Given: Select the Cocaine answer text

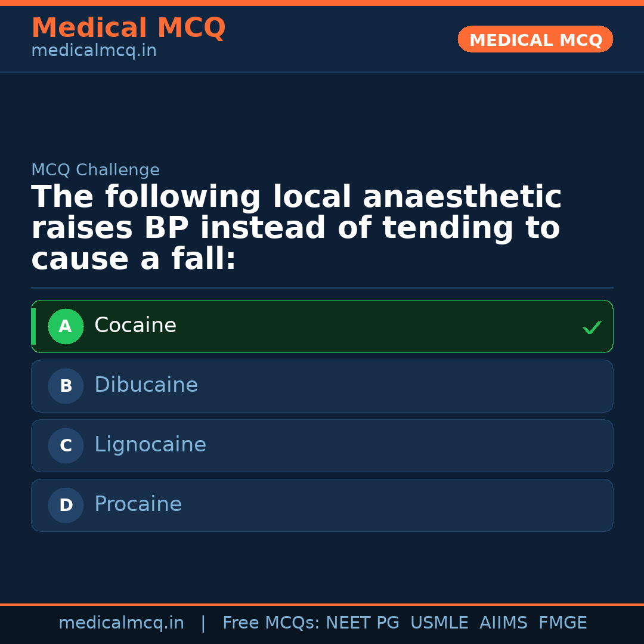Looking at the screenshot, I should coord(135,326).
